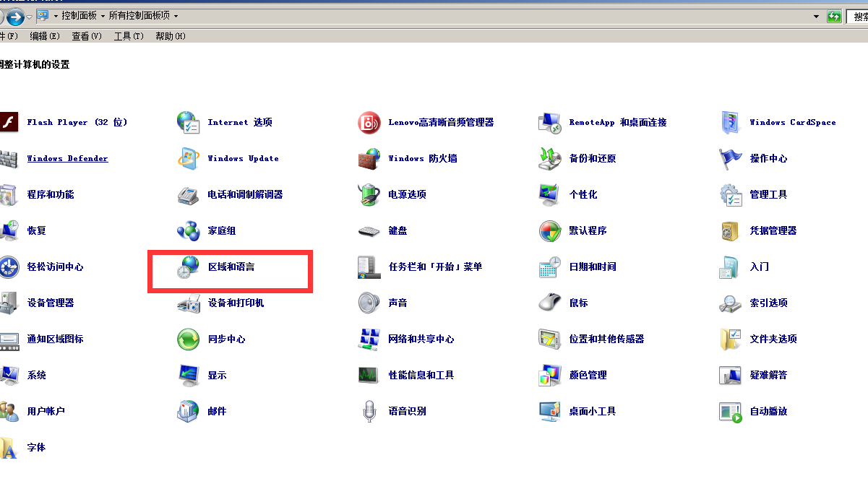Expand arrow after 所有控制面板项 breadcrumb
Viewport: 868px width, 489px height.
coord(176,15)
